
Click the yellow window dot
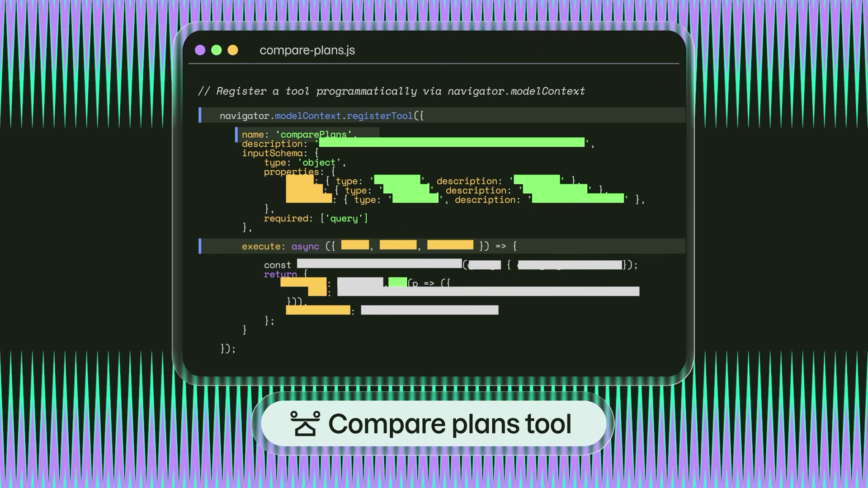[x=233, y=50]
